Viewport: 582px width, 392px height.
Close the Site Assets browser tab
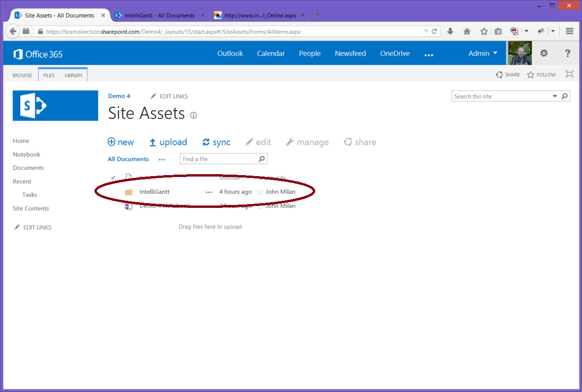tap(103, 15)
